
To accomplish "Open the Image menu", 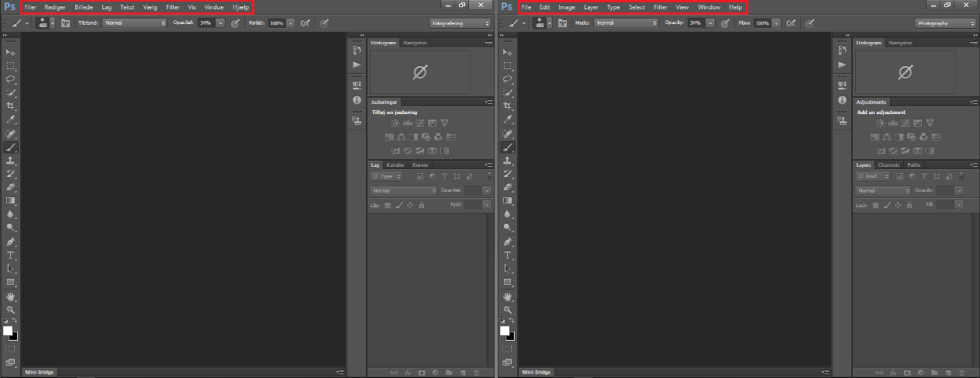I will (567, 7).
